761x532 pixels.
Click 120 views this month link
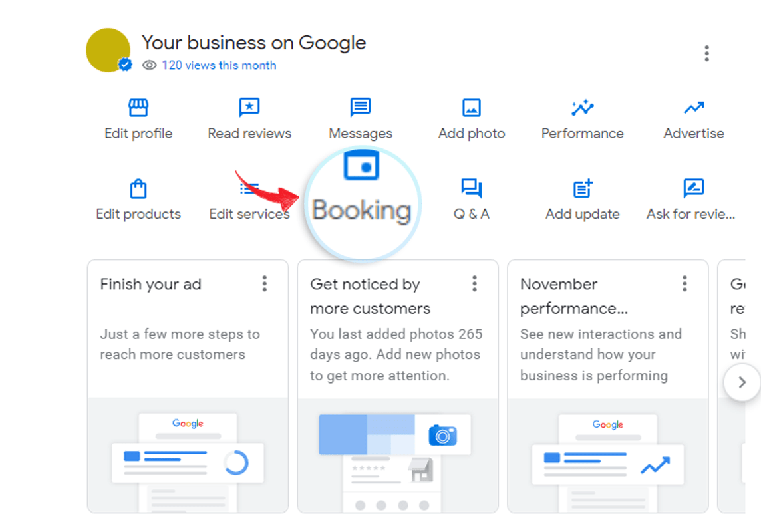(x=219, y=65)
